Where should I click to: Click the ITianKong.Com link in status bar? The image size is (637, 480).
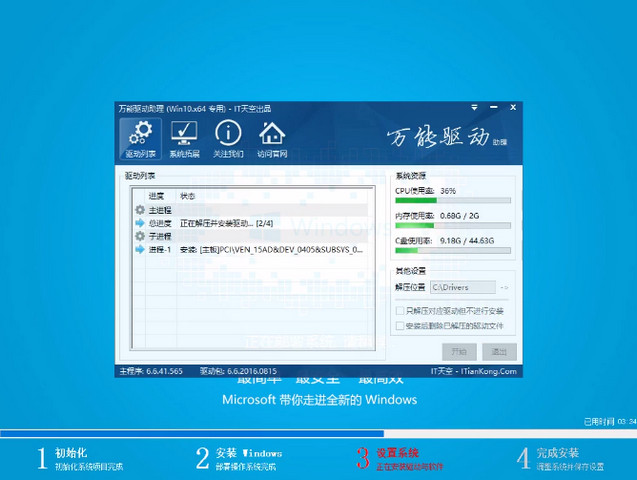click(x=488, y=371)
